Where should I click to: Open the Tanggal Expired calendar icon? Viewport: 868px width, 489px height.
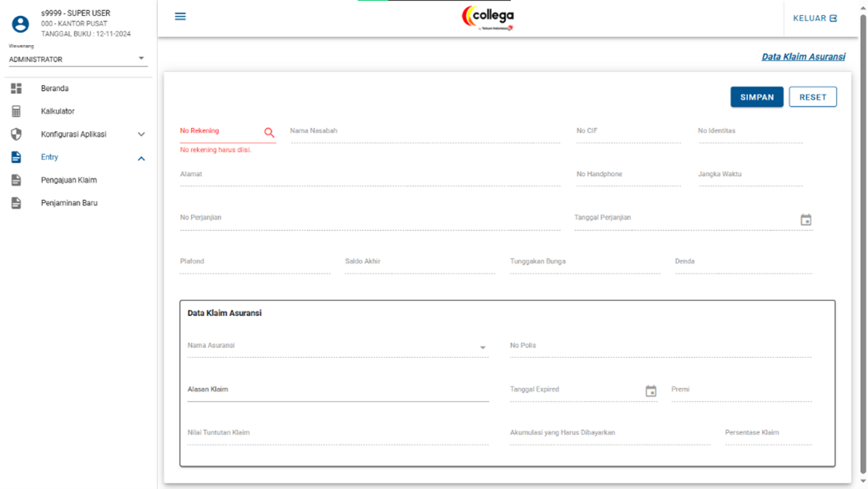point(651,391)
